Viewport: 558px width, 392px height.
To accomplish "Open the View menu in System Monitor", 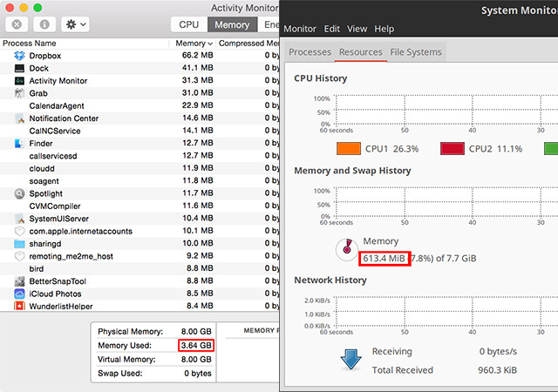I will pos(357,29).
